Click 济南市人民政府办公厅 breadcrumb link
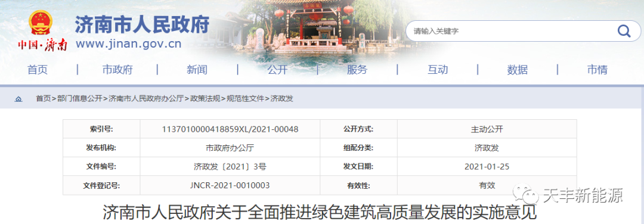Image resolution: width=644 pixels, height=224 pixels. [x=146, y=99]
